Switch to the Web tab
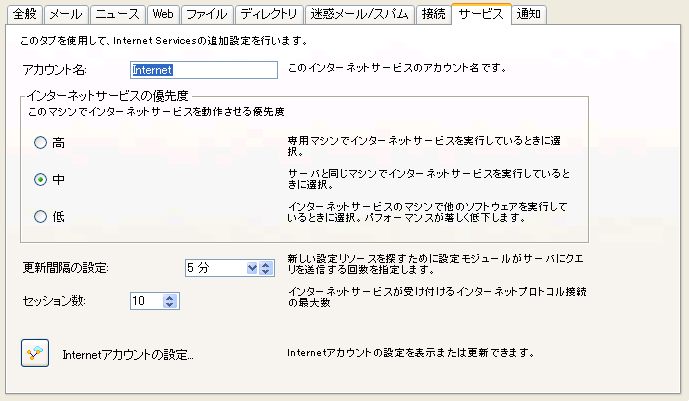 click(161, 14)
